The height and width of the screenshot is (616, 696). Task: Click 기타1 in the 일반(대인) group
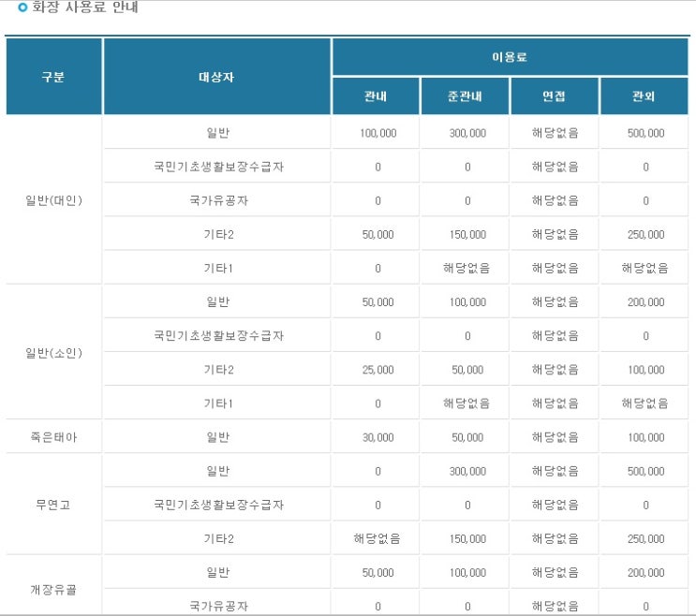point(218,269)
